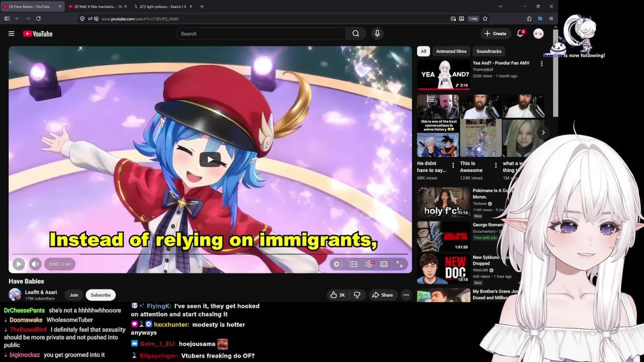Go forward in the browser toolbar
The height and width of the screenshot is (362, 644).
pyautogui.click(x=28, y=19)
